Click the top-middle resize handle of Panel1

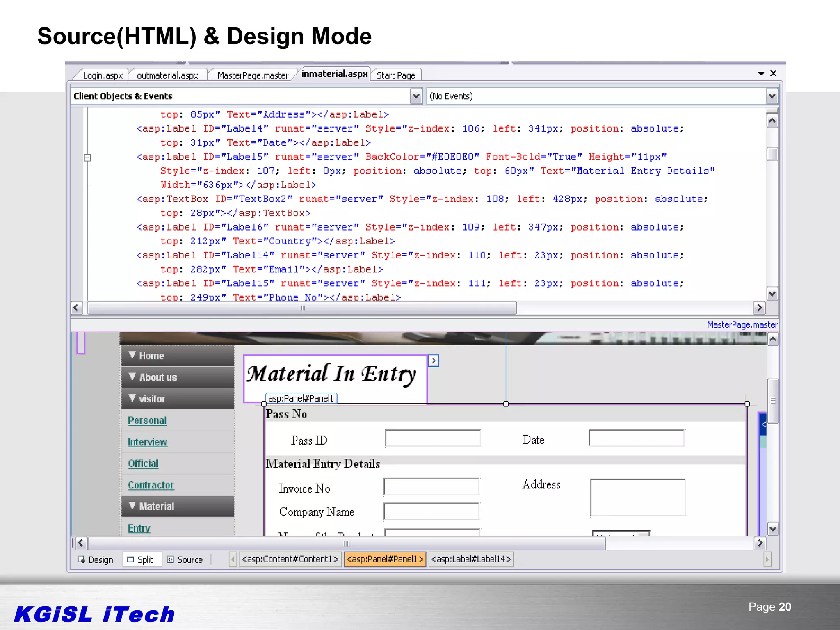pyautogui.click(x=506, y=404)
